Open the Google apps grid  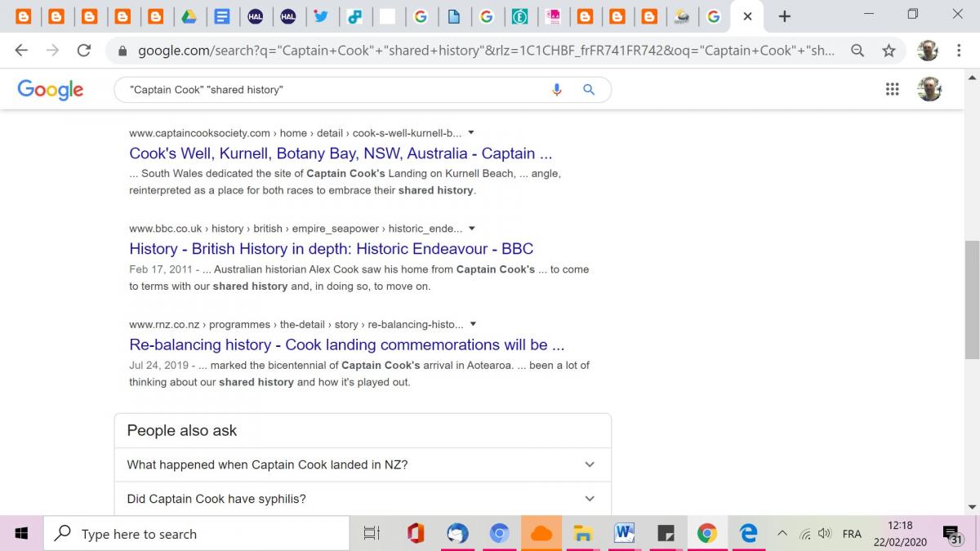pyautogui.click(x=892, y=90)
